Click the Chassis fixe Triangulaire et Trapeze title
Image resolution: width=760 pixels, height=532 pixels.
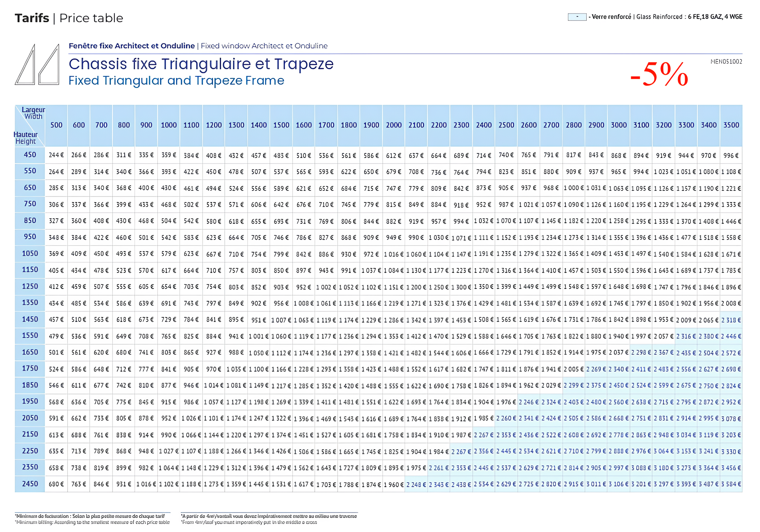coord(201,64)
